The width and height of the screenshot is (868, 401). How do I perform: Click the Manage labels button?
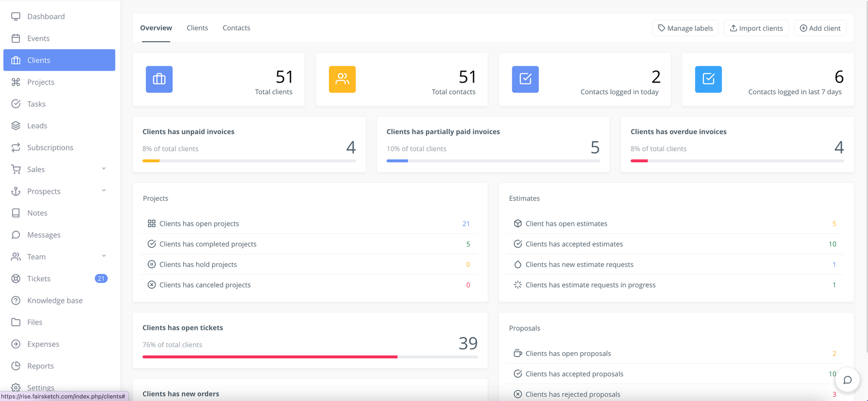click(685, 28)
